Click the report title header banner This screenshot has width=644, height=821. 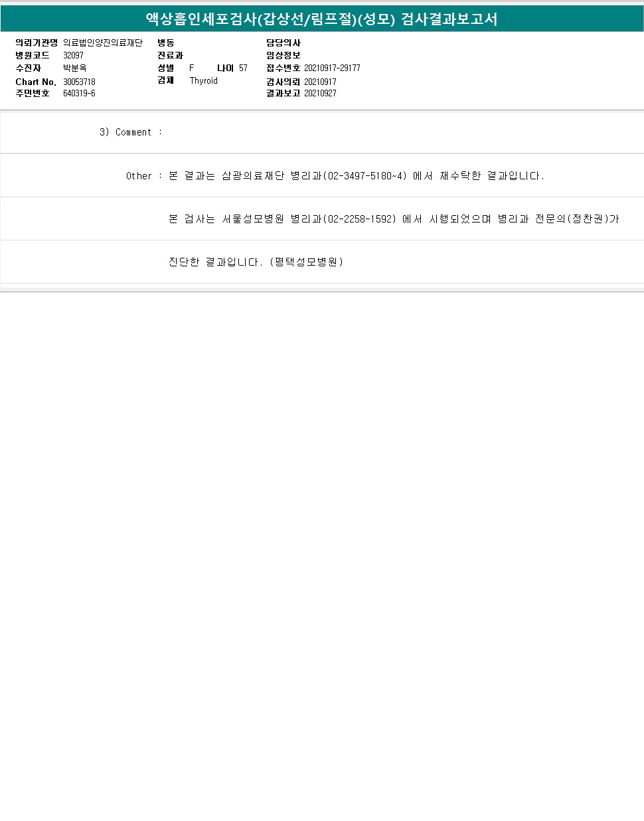click(322, 19)
